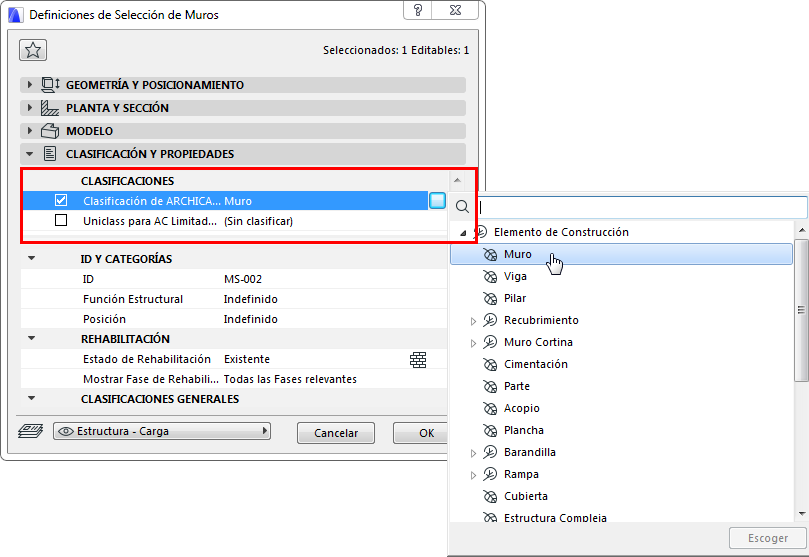Check the Uniclass para AC Limitad checkbox
The width and height of the screenshot is (809, 557).
click(x=61, y=220)
